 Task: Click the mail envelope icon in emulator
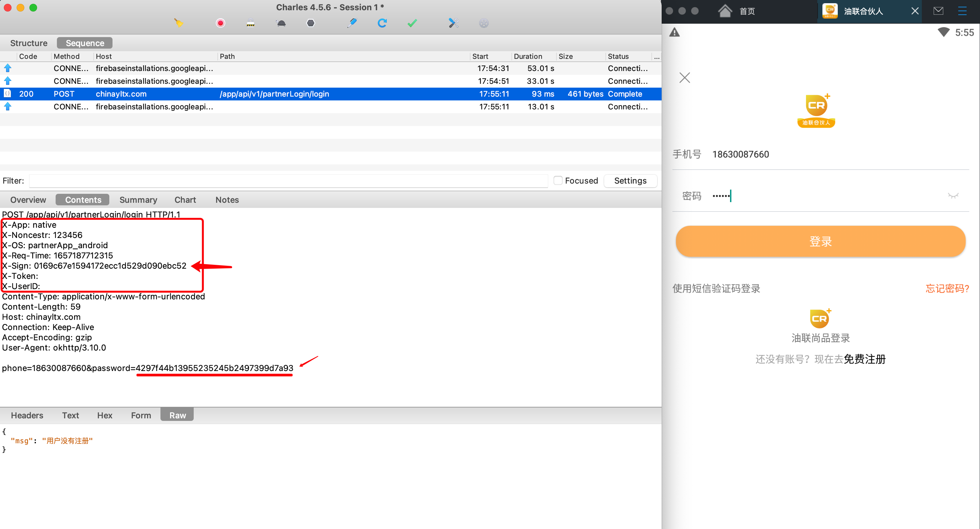pyautogui.click(x=938, y=11)
